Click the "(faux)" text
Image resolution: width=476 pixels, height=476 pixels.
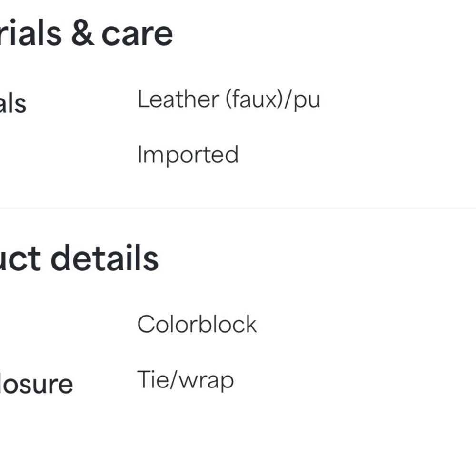point(254,99)
